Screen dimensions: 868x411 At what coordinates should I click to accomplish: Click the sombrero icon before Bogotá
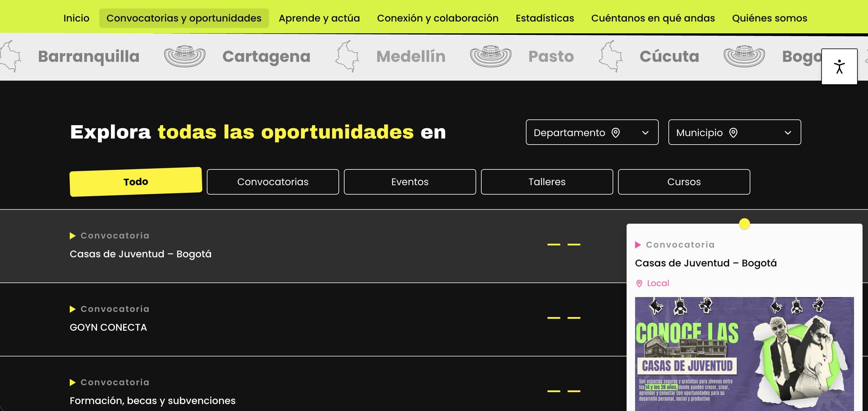[x=744, y=56]
